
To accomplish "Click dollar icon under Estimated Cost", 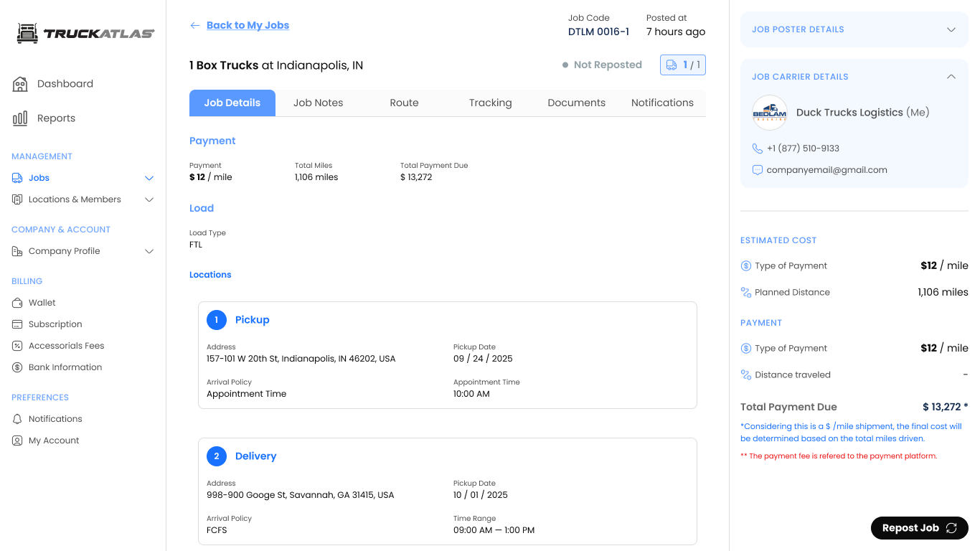I will [x=746, y=266].
